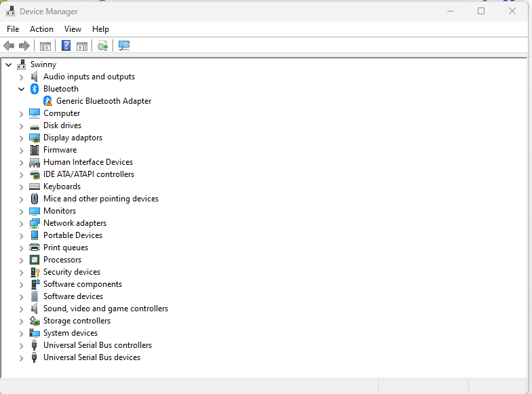Open the Help menu

(100, 29)
